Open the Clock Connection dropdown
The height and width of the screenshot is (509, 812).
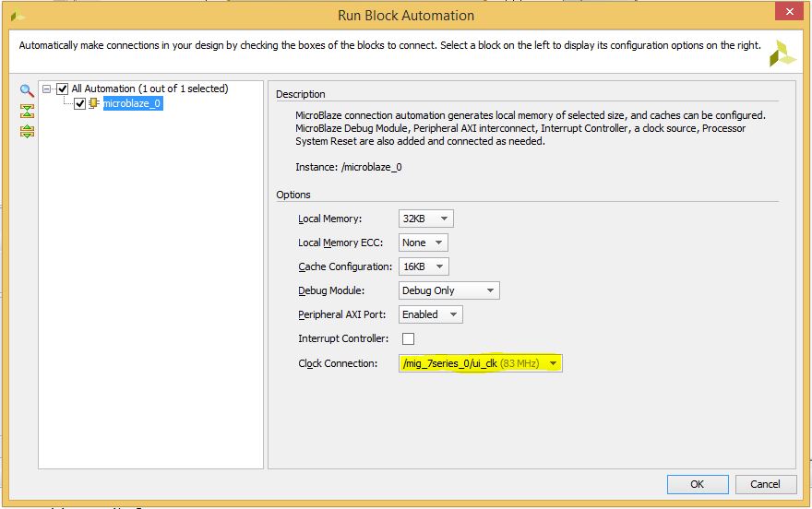coord(481,363)
